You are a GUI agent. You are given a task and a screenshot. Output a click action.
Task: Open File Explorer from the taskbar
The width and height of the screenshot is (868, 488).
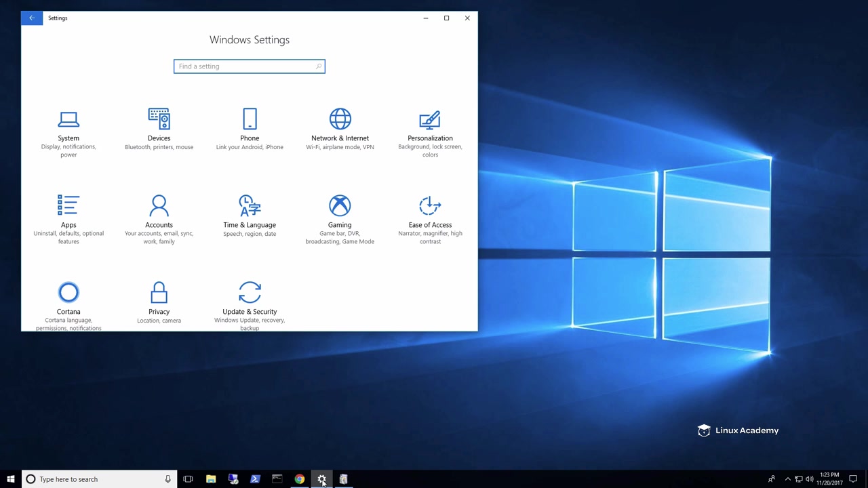point(211,479)
